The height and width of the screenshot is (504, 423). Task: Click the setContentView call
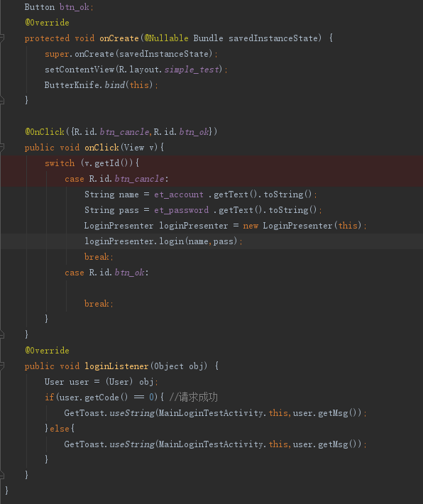click(79, 70)
